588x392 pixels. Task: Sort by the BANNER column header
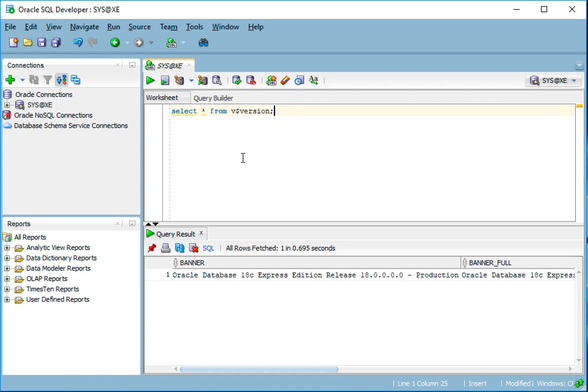pyautogui.click(x=316, y=263)
